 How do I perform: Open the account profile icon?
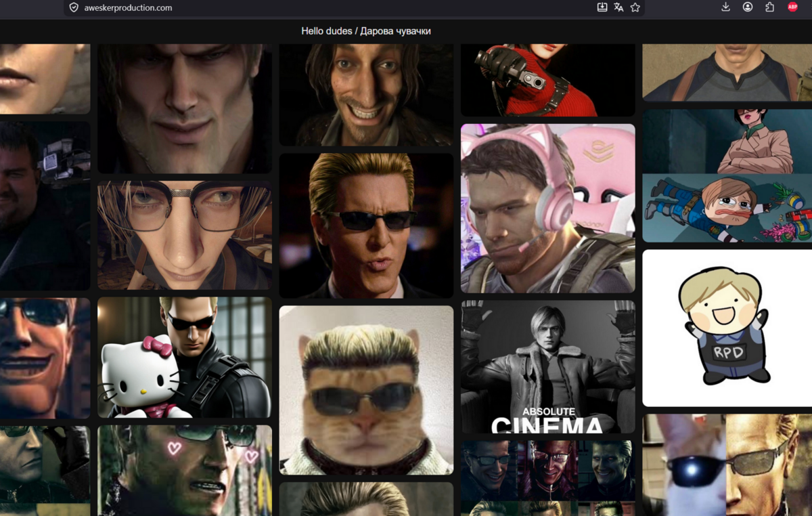(x=748, y=7)
